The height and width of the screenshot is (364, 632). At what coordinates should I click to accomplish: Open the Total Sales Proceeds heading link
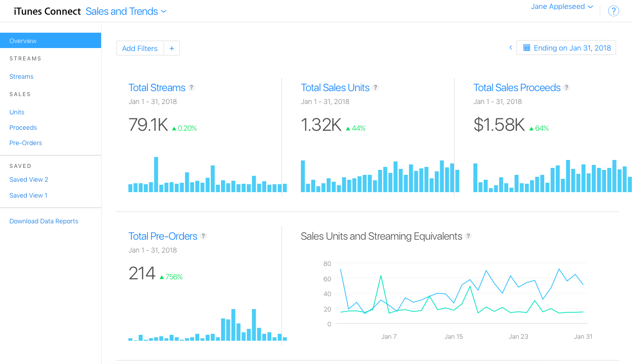tap(517, 88)
